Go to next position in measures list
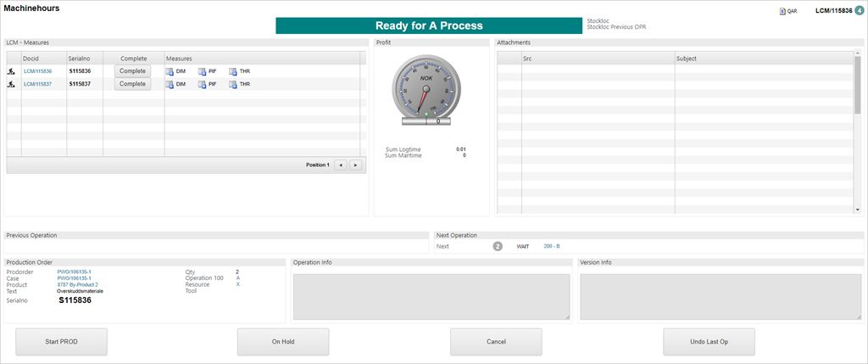This screenshot has width=868, height=364. tap(355, 165)
